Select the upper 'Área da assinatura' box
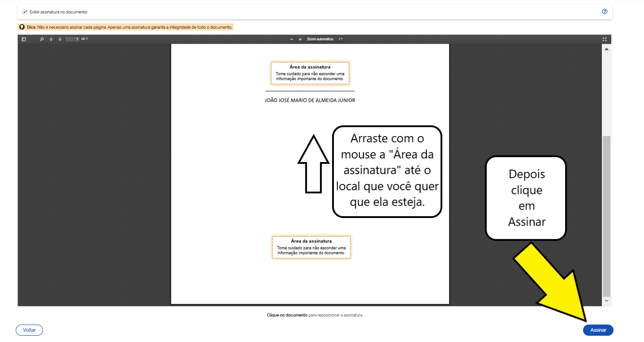This screenshot has width=644, height=342. click(310, 73)
